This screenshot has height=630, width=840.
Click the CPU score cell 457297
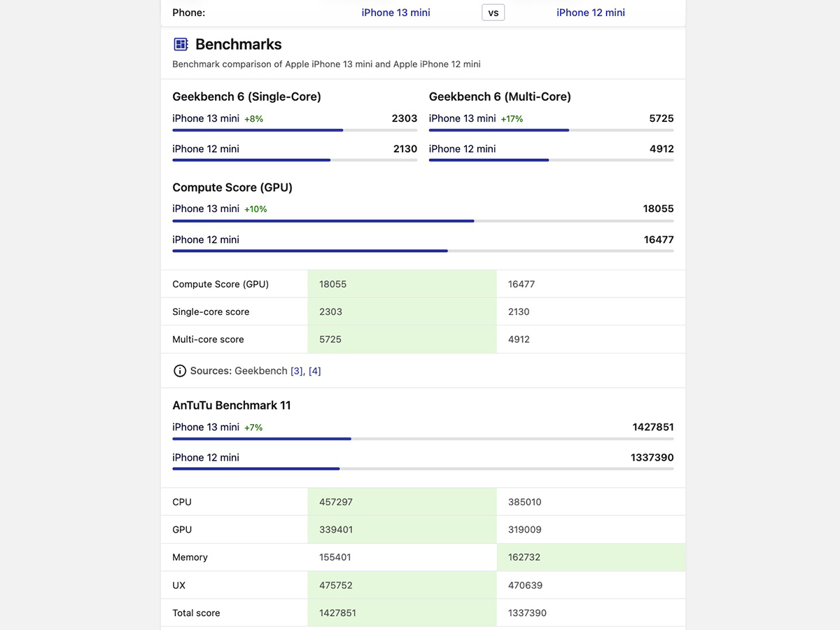tap(402, 502)
